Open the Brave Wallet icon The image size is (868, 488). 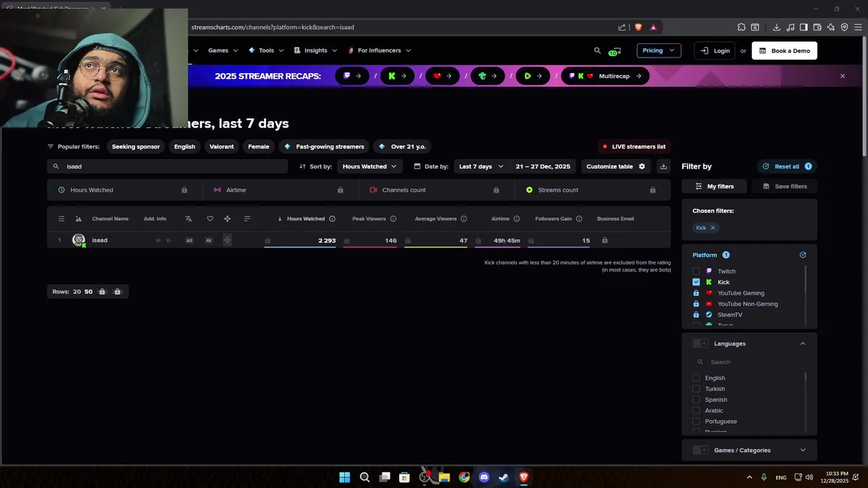(x=817, y=27)
